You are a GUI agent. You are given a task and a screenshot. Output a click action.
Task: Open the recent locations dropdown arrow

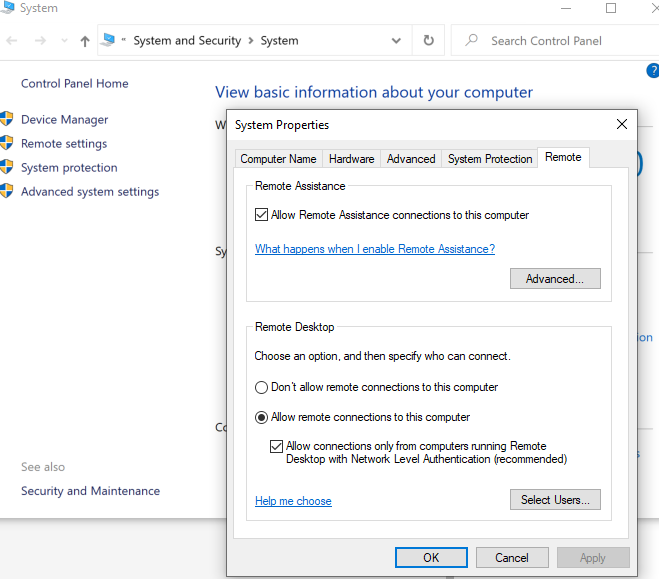(x=64, y=41)
